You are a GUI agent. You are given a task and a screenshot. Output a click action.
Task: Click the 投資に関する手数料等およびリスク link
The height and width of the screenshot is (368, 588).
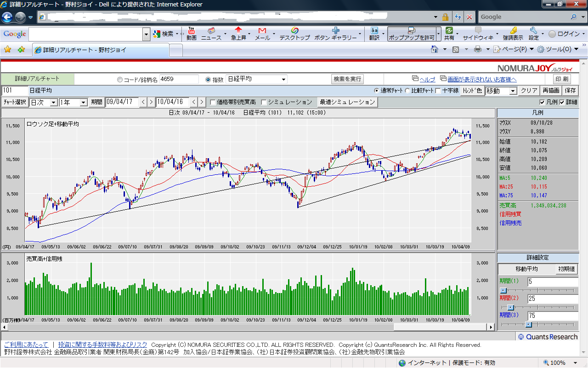pos(103,345)
